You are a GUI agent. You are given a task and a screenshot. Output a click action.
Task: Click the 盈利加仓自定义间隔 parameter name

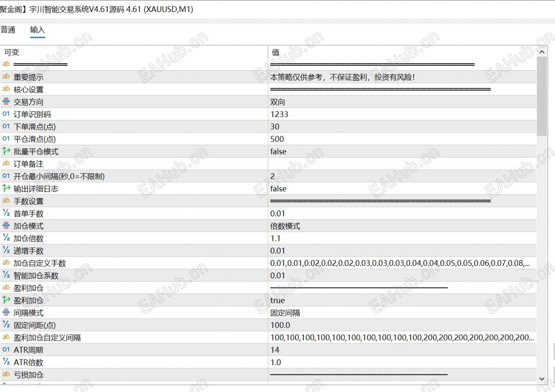47,337
